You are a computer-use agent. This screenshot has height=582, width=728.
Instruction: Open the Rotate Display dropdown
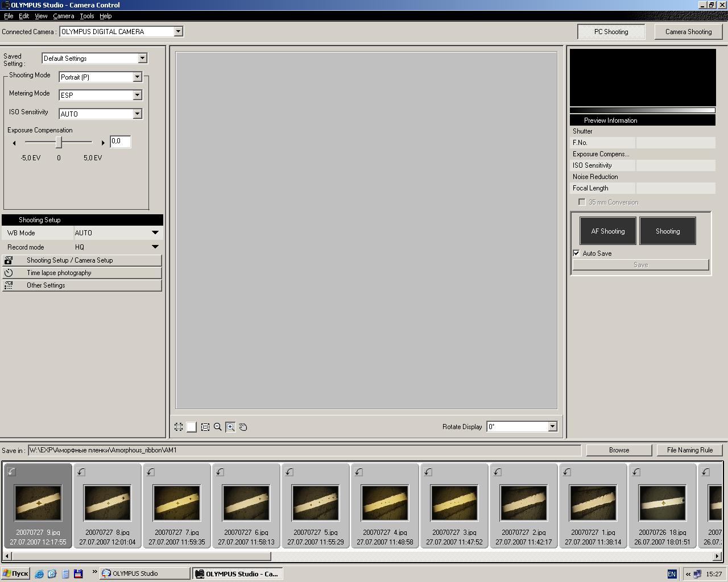point(552,426)
